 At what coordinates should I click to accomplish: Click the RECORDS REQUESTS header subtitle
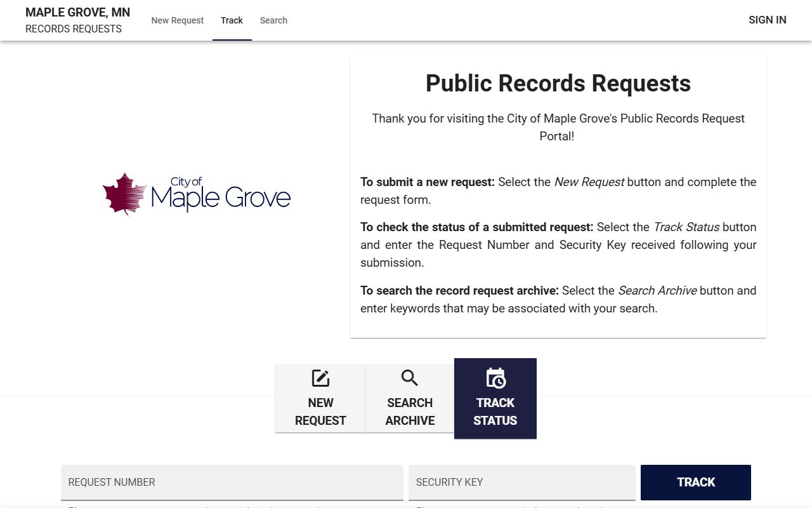(x=74, y=29)
